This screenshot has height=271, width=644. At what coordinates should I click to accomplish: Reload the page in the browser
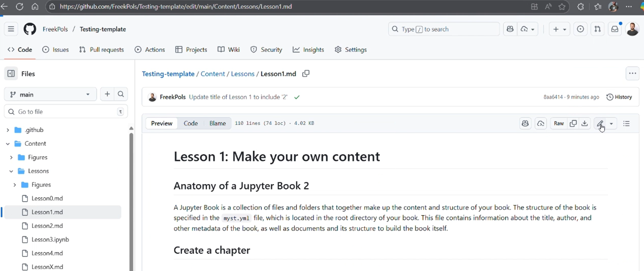tap(19, 6)
